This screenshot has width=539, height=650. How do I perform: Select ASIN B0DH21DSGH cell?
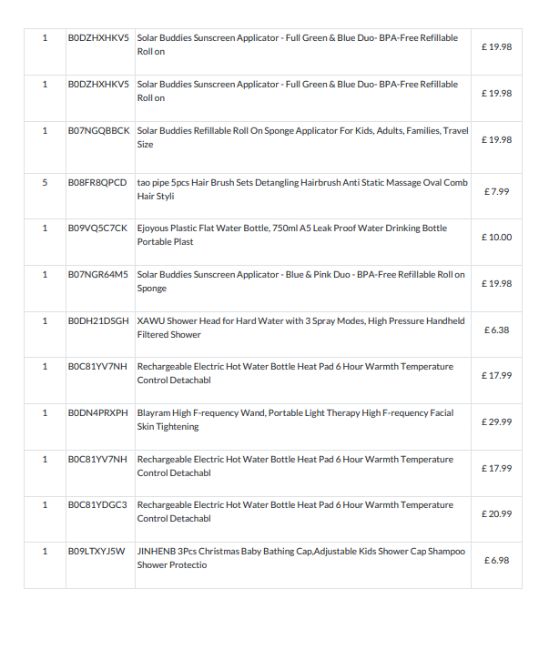[x=99, y=321]
